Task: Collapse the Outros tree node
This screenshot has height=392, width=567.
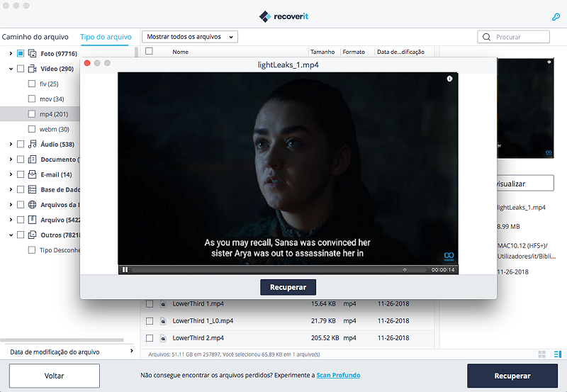Action: click(11, 235)
